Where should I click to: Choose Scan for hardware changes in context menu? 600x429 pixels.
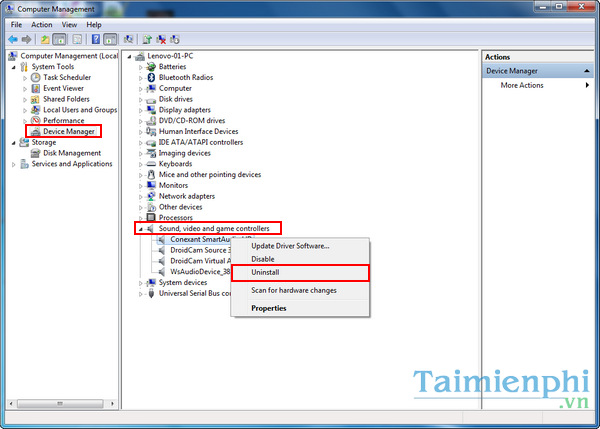(300, 290)
